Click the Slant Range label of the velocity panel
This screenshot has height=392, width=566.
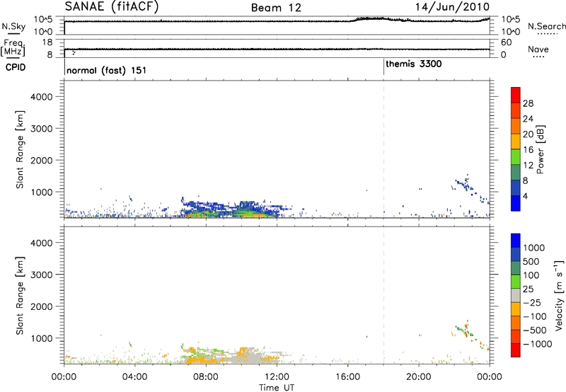click(x=20, y=296)
